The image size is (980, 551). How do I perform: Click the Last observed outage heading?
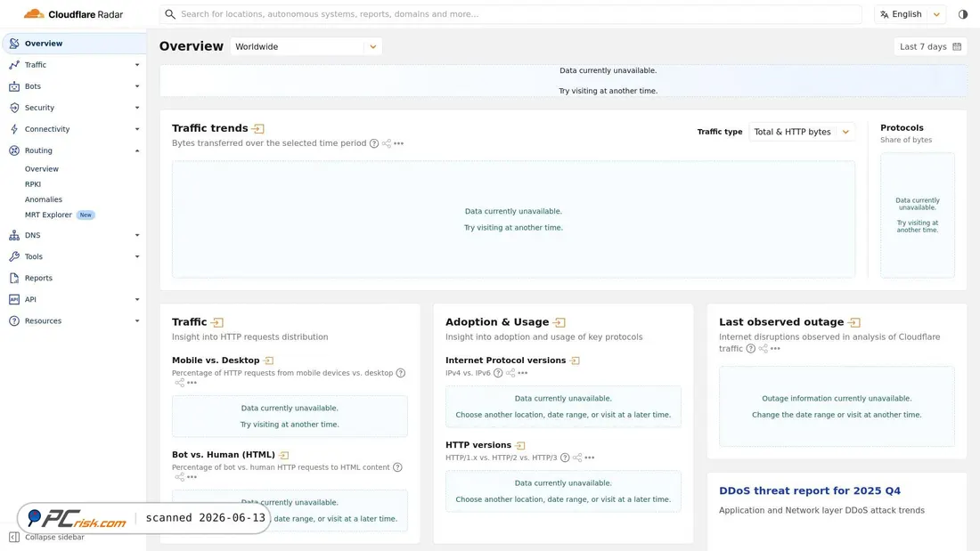pos(781,322)
